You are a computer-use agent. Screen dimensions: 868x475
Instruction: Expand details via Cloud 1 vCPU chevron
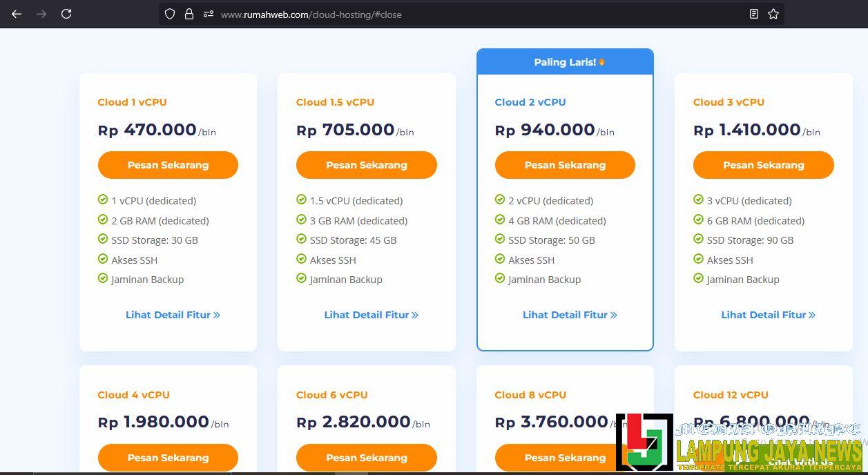coord(217,314)
